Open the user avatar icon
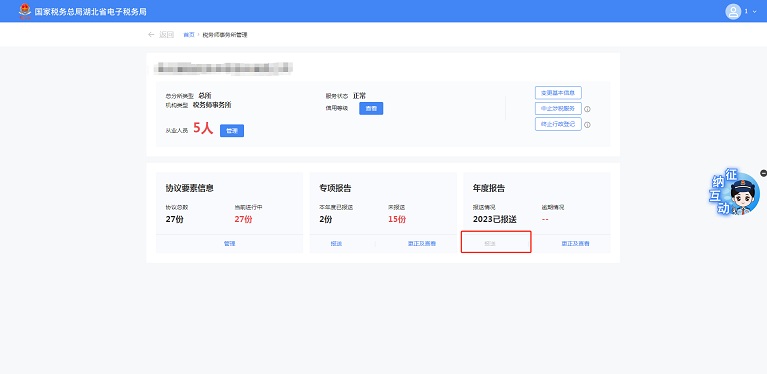Viewport: 767px width, 374px height. 733,11
